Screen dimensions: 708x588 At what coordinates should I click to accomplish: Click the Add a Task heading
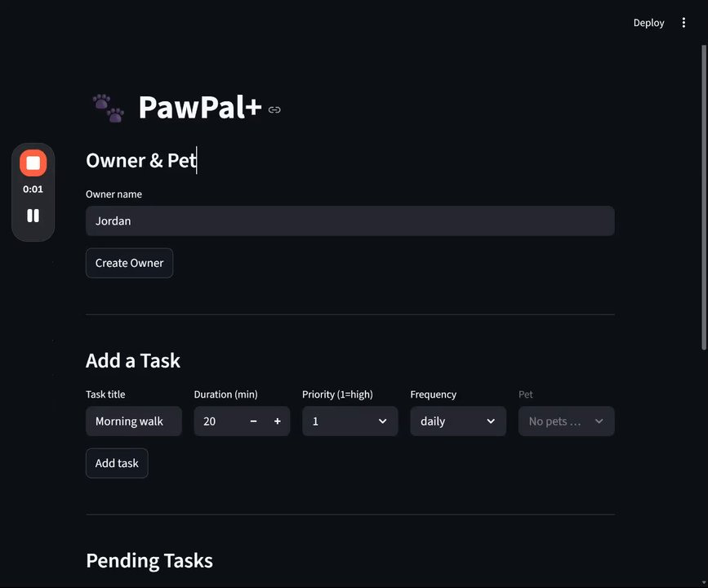coord(133,360)
